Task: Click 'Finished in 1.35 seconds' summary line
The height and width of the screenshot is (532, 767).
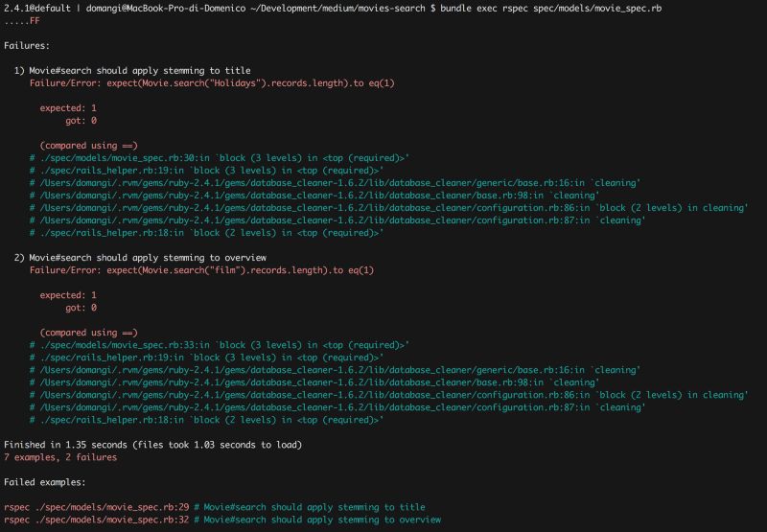Action: (153, 445)
